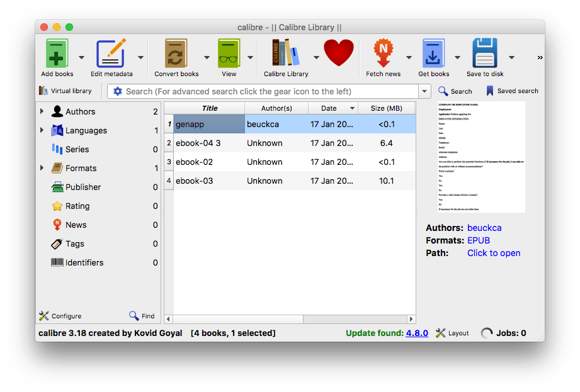Open Edit metadata dropdown arrow
Viewport: 580px width, 392px height.
pos(140,57)
